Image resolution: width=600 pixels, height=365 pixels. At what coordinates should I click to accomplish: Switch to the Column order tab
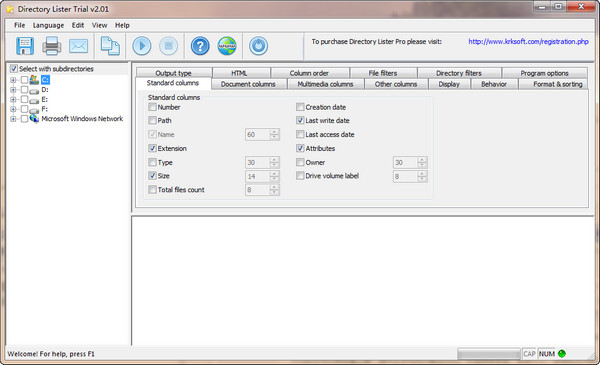(309, 73)
